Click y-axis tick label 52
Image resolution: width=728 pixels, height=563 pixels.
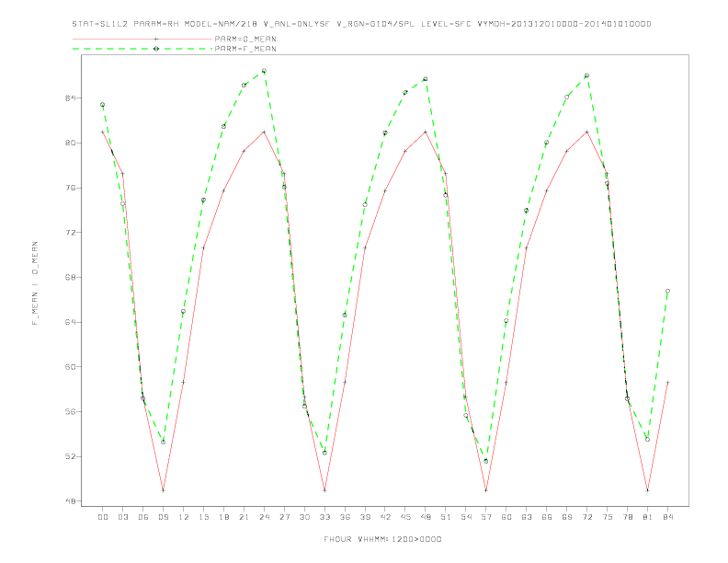click(71, 456)
